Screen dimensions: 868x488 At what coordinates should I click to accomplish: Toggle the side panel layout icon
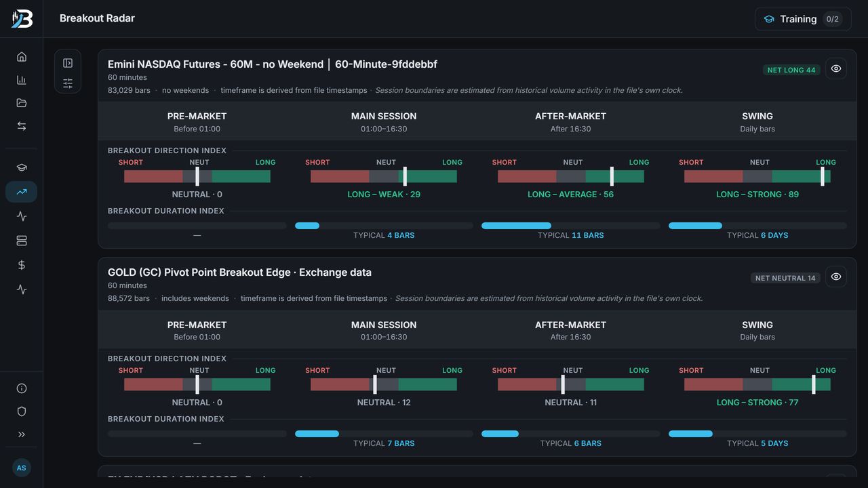(x=68, y=63)
